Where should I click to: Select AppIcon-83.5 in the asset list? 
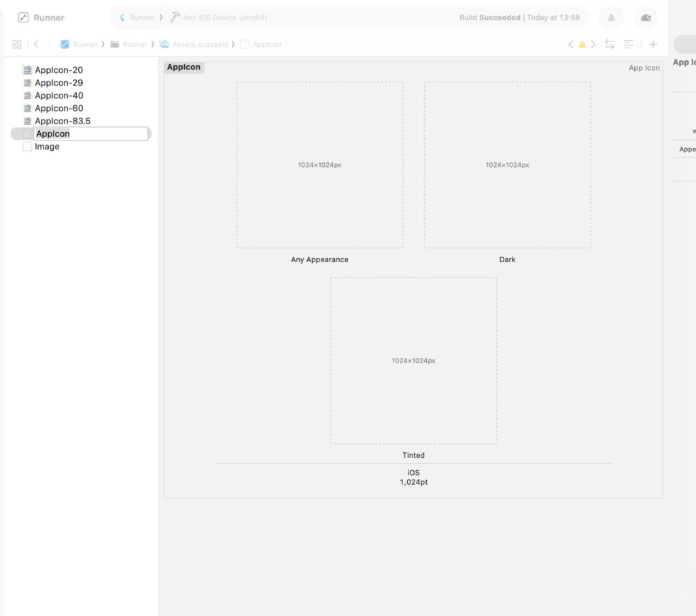point(62,121)
